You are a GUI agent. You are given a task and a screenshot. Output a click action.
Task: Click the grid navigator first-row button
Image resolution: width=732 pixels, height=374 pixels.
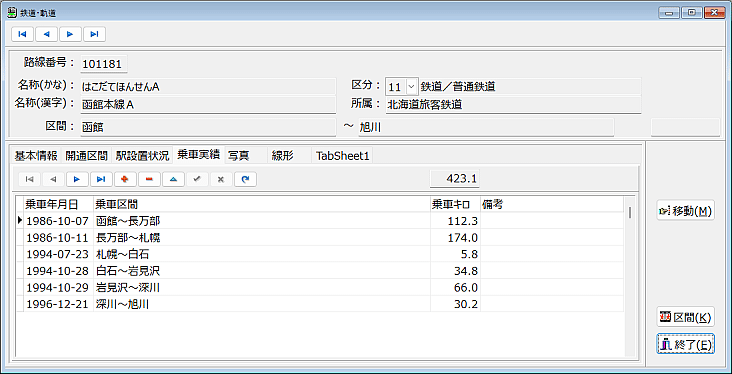tap(29, 179)
